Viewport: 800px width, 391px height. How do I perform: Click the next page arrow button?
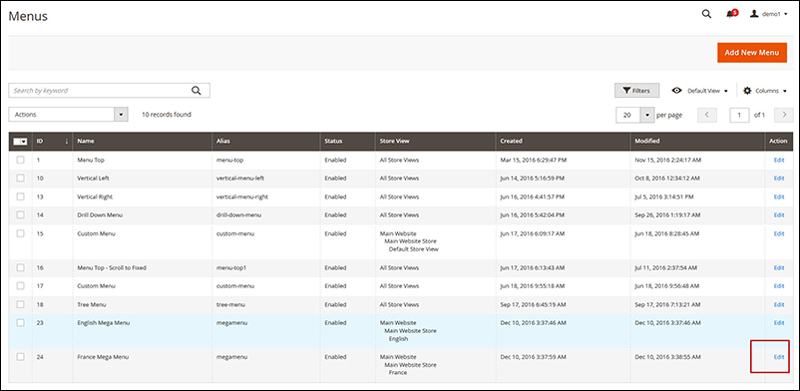(784, 115)
